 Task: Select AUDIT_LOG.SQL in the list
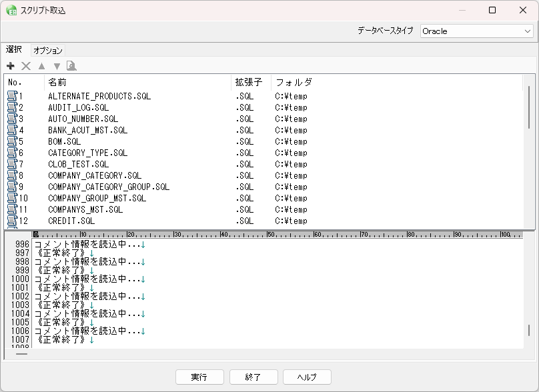(x=78, y=107)
